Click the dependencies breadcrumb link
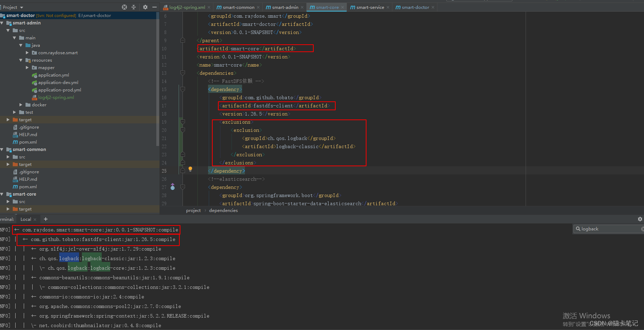The width and height of the screenshot is (644, 330). point(223,210)
